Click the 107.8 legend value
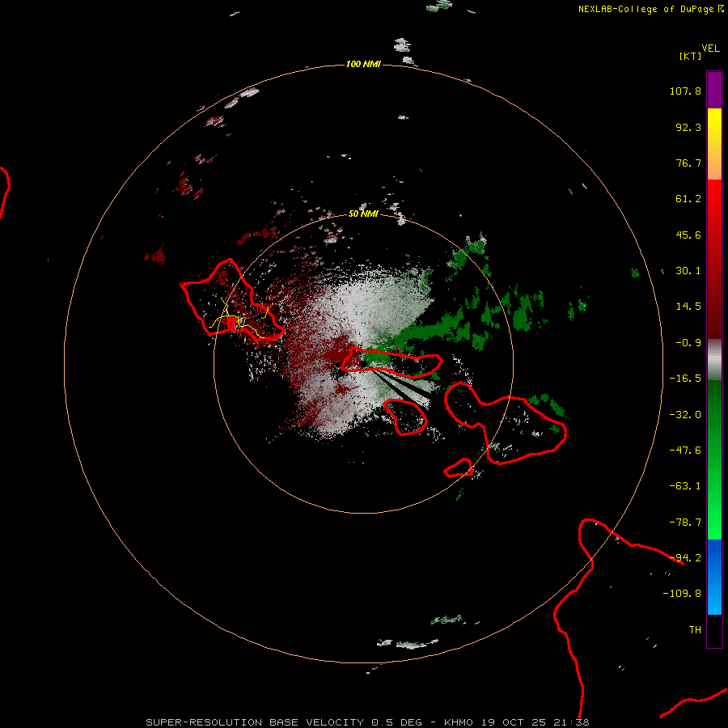 tap(685, 91)
